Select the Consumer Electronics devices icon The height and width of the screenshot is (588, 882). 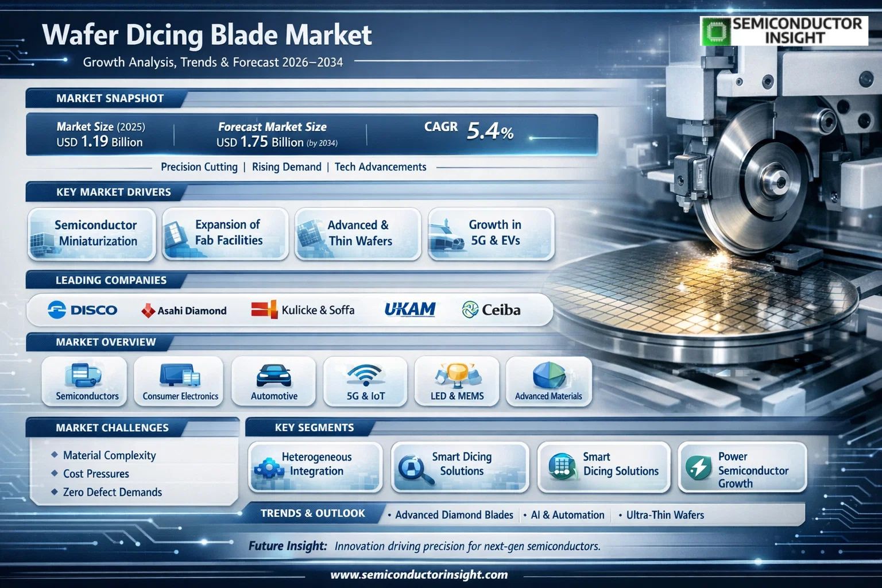coord(180,376)
